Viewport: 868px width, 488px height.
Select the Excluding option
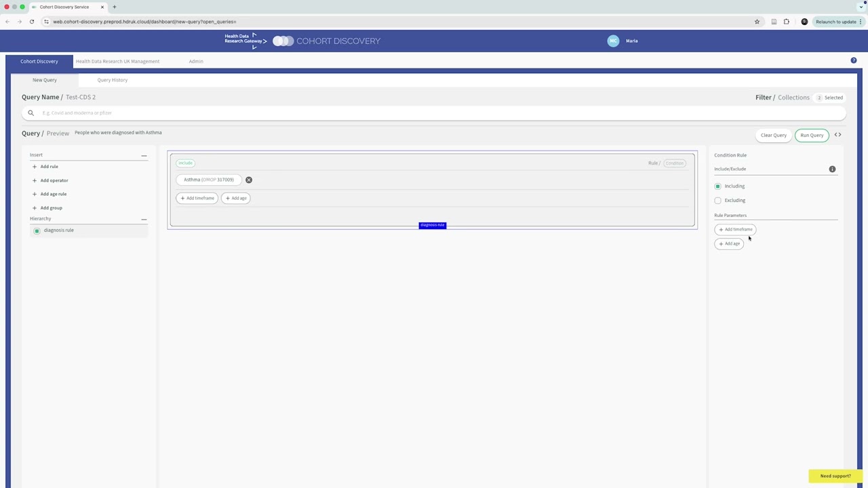point(717,200)
